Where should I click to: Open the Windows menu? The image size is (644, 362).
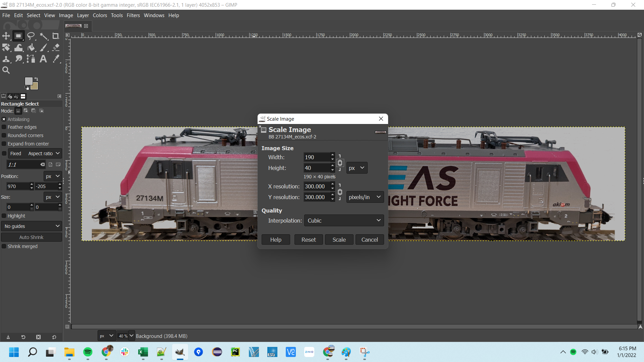coord(154,15)
